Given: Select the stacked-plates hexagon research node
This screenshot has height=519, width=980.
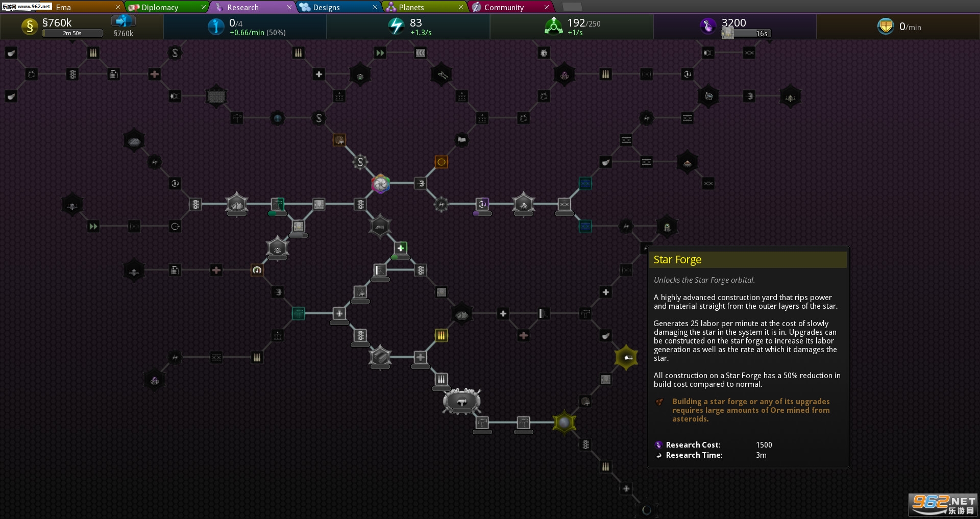Looking at the screenshot, I should point(380,356).
